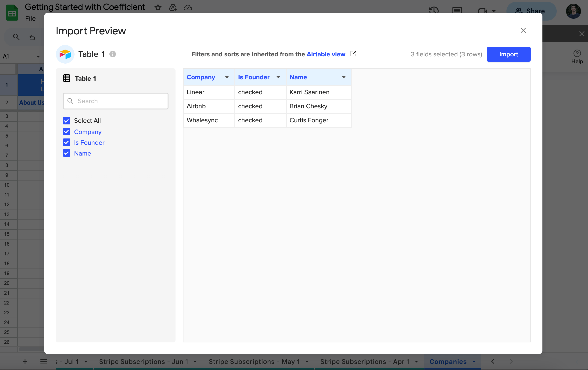The width and height of the screenshot is (588, 370).
Task: Open the Name column header dropdown
Action: (x=344, y=77)
